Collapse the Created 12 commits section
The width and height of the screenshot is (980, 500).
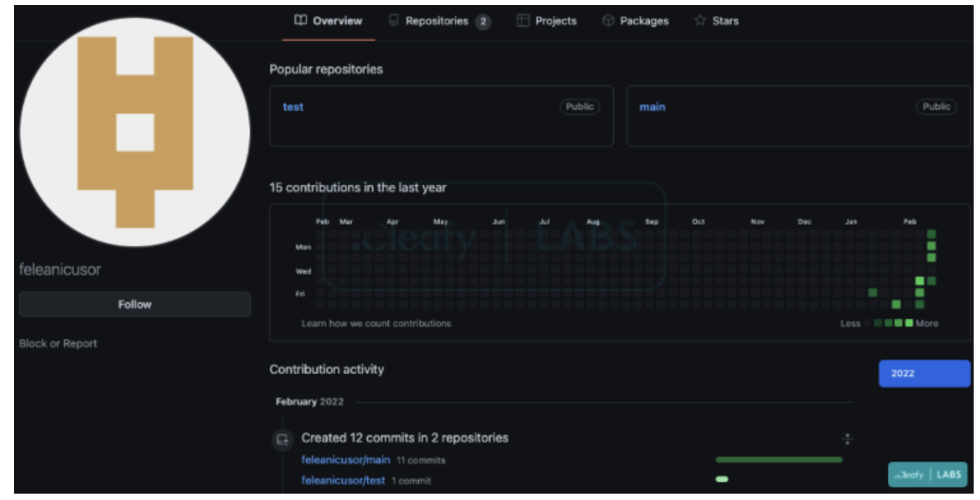pyautogui.click(x=847, y=439)
